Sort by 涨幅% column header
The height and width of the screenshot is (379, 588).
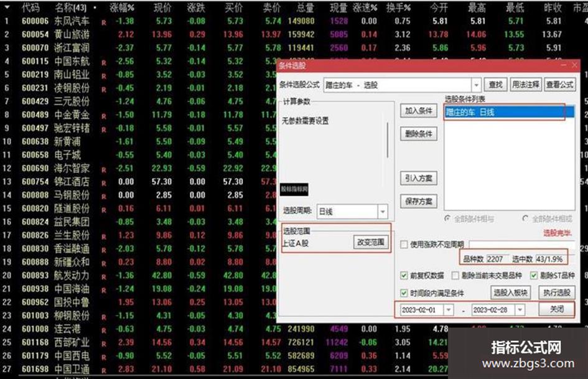(x=122, y=7)
